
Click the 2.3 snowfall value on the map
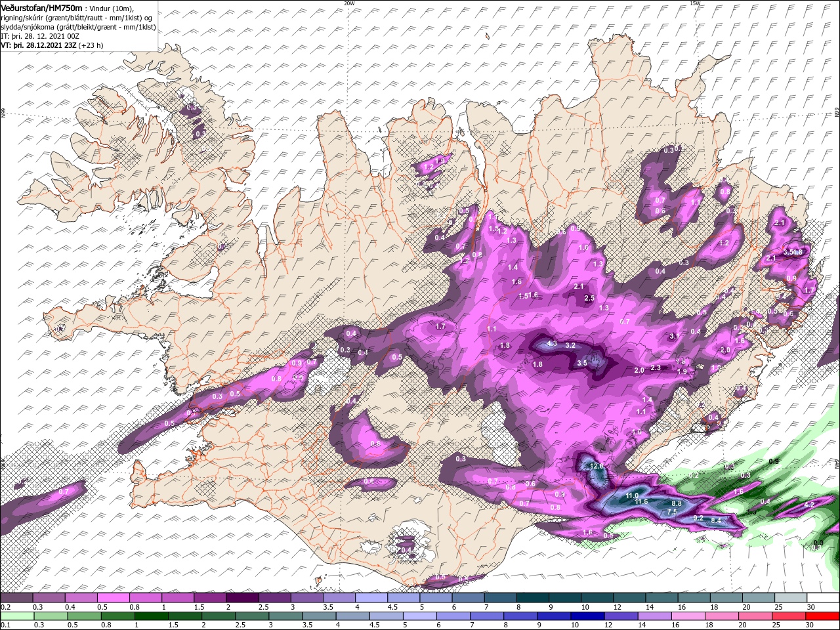(x=655, y=367)
